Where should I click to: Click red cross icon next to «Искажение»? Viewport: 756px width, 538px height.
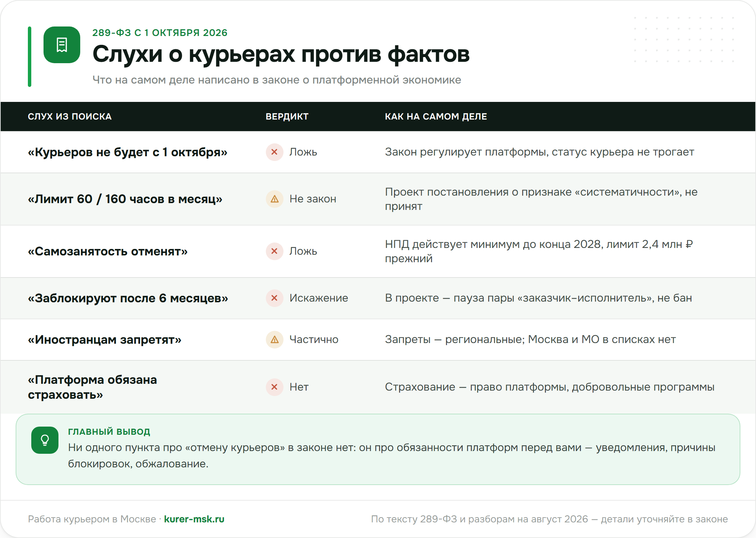tap(275, 298)
